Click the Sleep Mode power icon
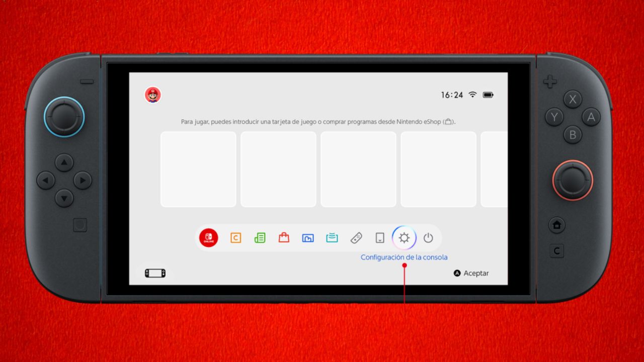 click(x=428, y=238)
